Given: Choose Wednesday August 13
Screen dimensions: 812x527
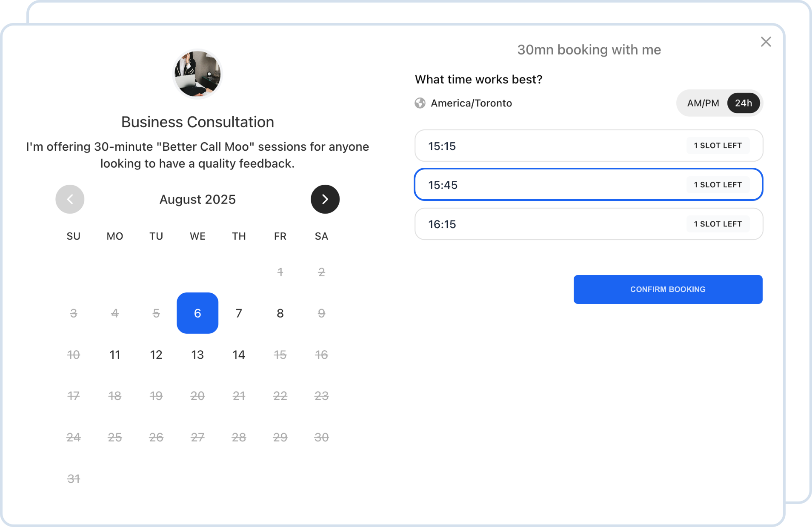Looking at the screenshot, I should pyautogui.click(x=197, y=355).
